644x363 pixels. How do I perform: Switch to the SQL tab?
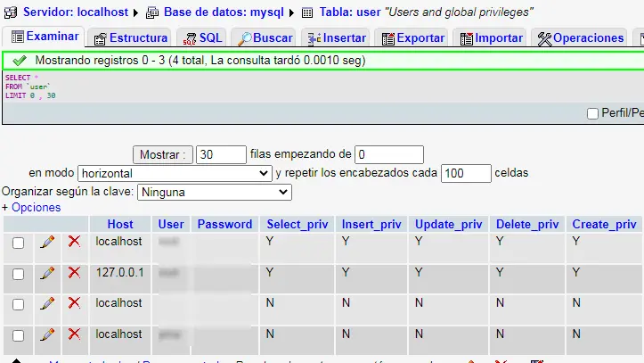point(202,38)
